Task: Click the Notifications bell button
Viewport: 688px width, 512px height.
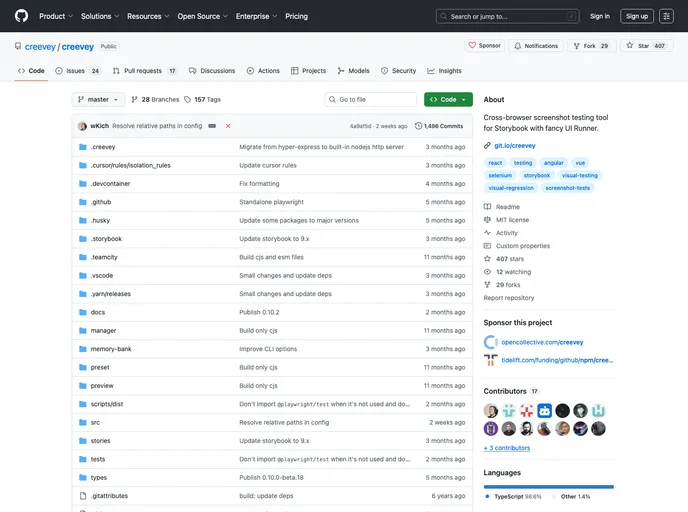Action: (x=536, y=46)
